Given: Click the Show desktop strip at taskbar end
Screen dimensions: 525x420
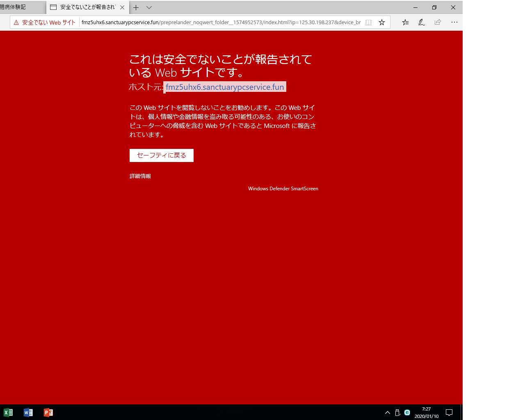Looking at the screenshot, I should [x=461, y=413].
